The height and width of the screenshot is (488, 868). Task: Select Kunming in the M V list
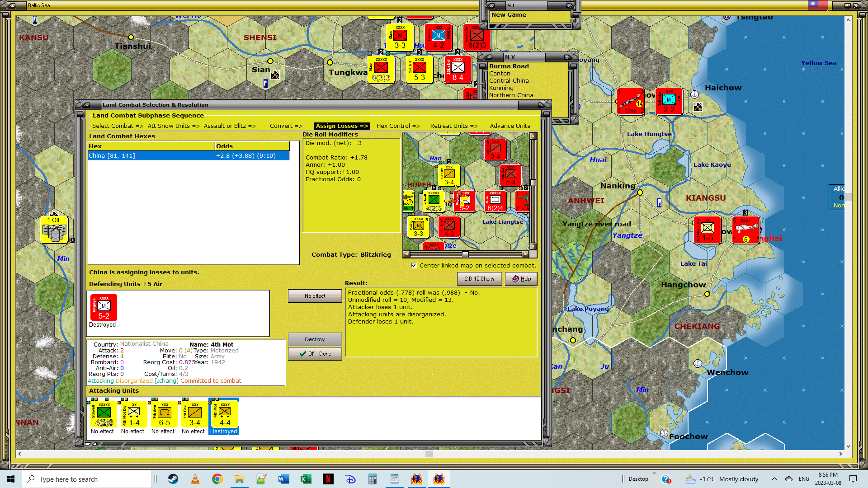pos(501,88)
